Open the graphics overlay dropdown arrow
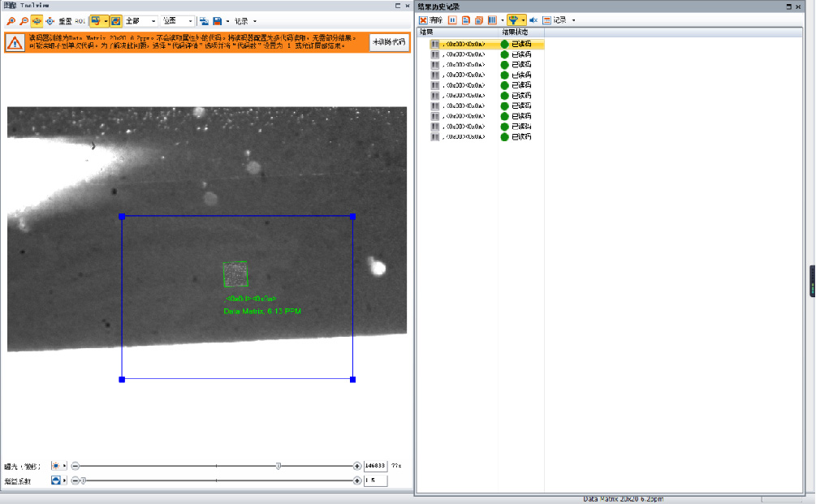The image size is (816, 504). (x=106, y=21)
